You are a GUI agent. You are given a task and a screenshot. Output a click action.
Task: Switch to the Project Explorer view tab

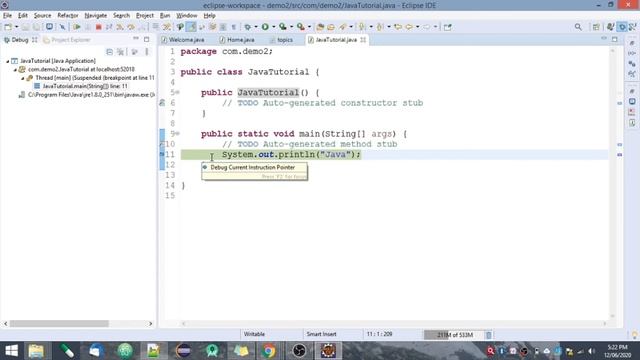click(67, 40)
